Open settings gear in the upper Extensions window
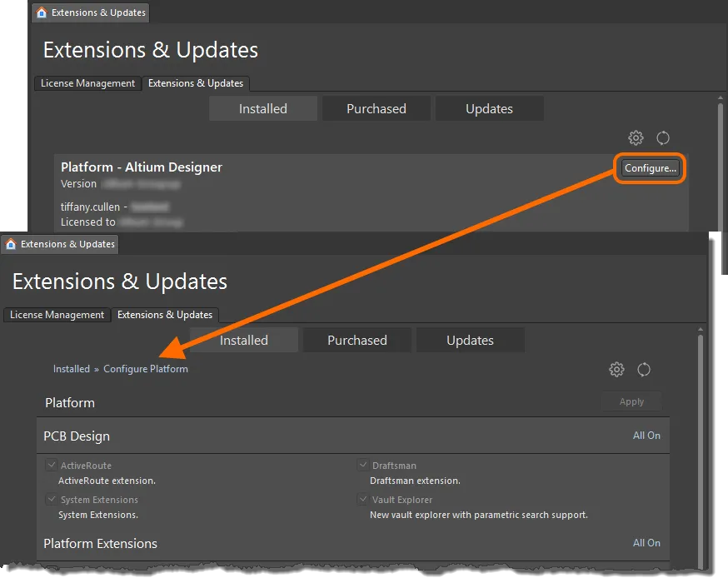 tap(636, 137)
